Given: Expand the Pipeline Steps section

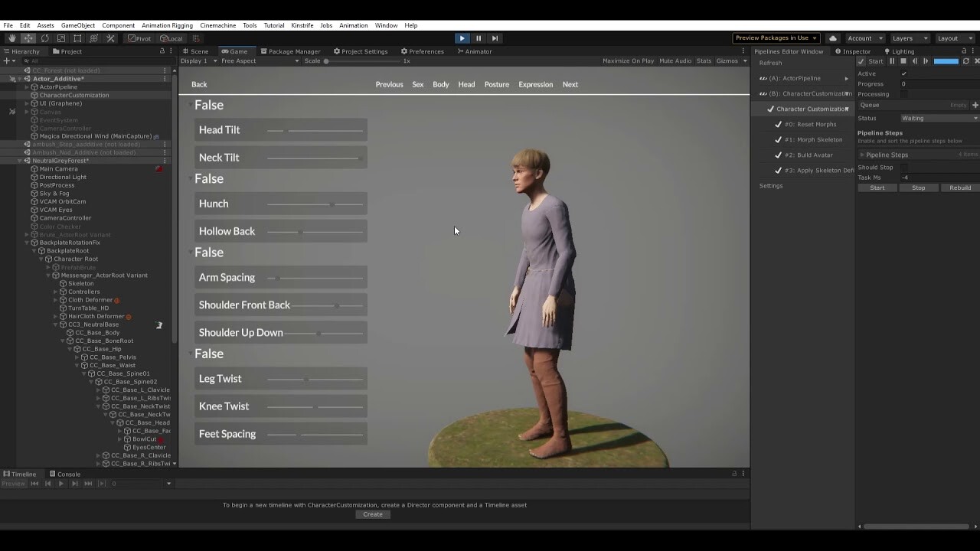Looking at the screenshot, I should pyautogui.click(x=862, y=155).
